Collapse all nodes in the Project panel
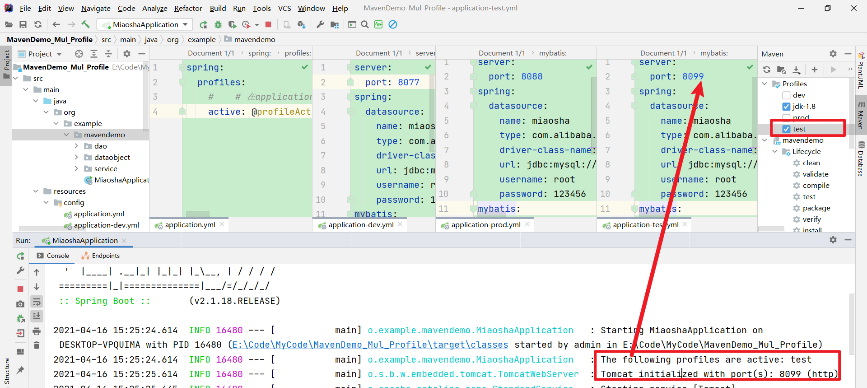The image size is (867, 388). [108, 54]
